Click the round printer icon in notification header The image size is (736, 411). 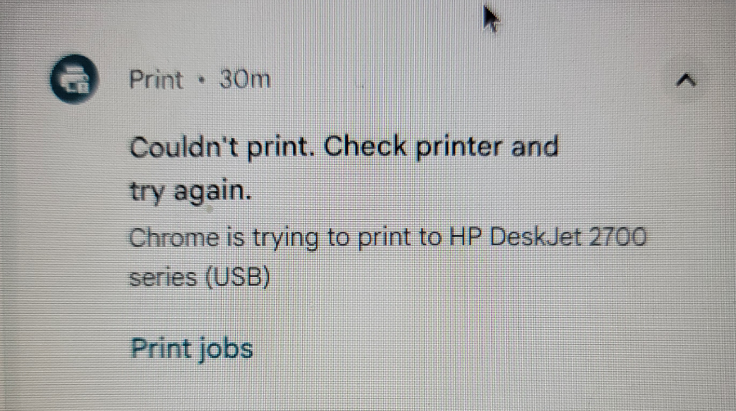pyautogui.click(x=74, y=79)
